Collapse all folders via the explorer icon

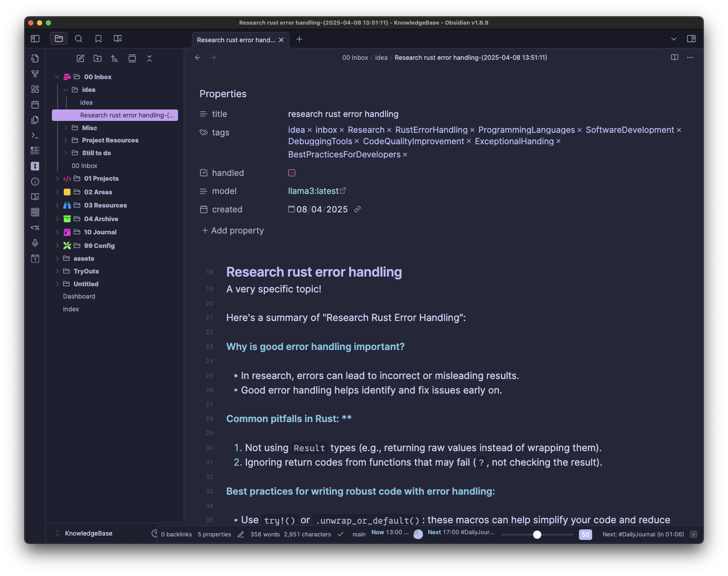(149, 58)
